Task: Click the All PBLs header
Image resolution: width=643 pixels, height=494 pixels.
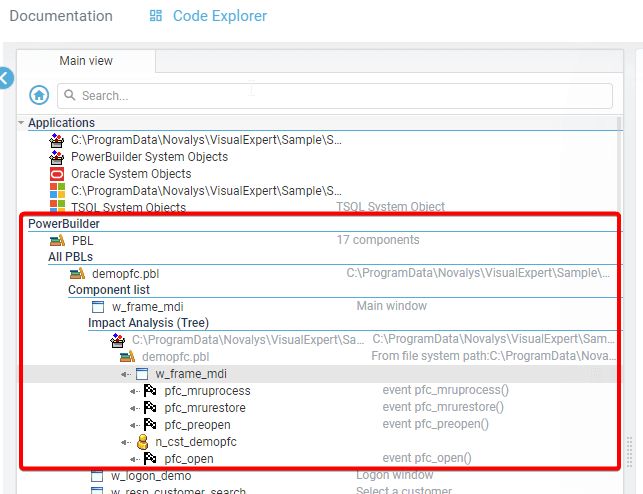Action: 71,257
